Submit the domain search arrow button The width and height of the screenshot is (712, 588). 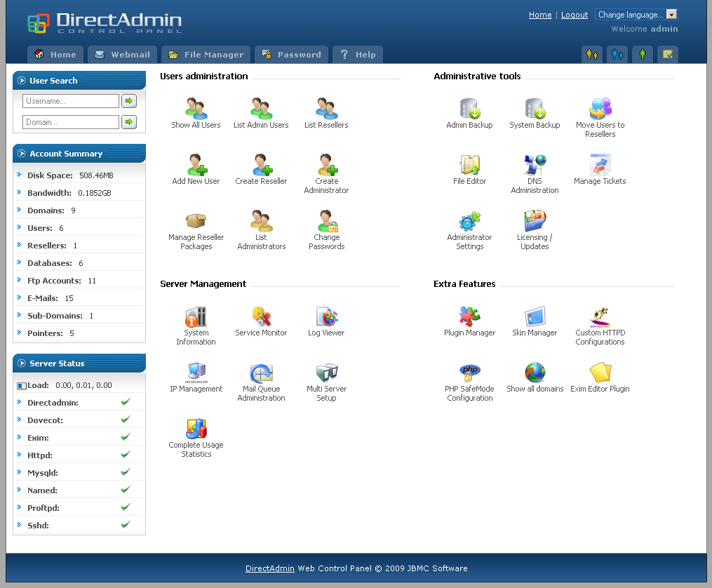[129, 121]
